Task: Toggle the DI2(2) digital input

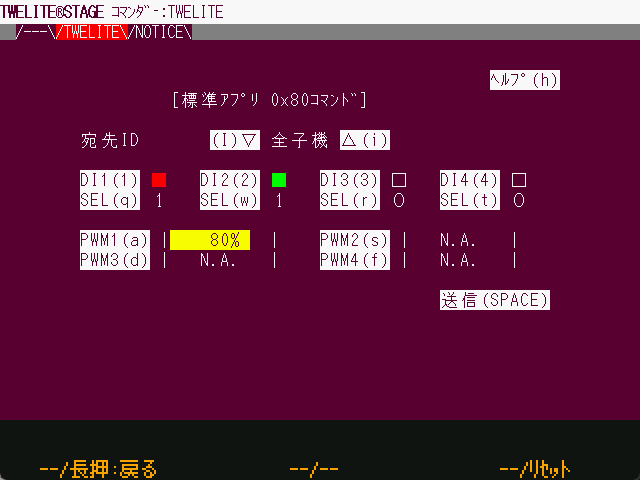Action: 230,180
